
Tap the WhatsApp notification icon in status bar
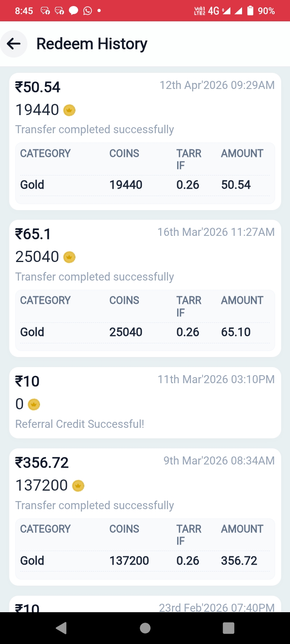[87, 11]
